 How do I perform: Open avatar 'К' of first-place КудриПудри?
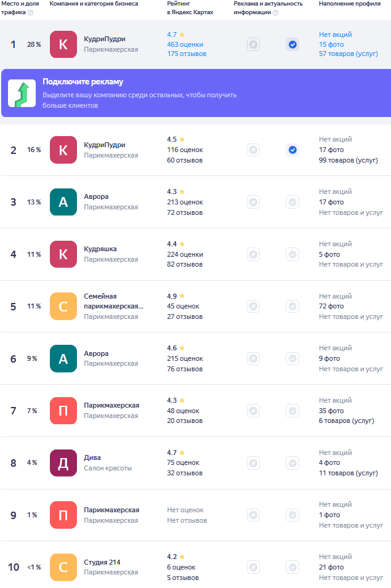[x=63, y=44]
